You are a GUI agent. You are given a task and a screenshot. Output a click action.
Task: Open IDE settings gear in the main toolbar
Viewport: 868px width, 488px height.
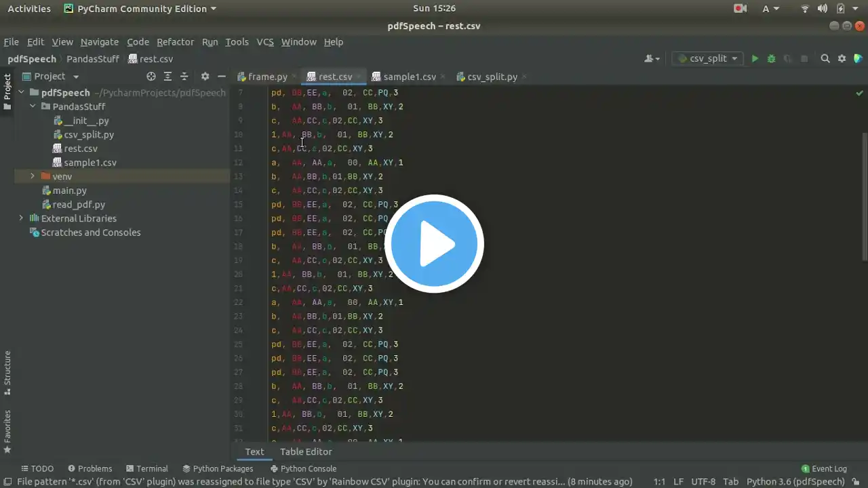point(842,59)
